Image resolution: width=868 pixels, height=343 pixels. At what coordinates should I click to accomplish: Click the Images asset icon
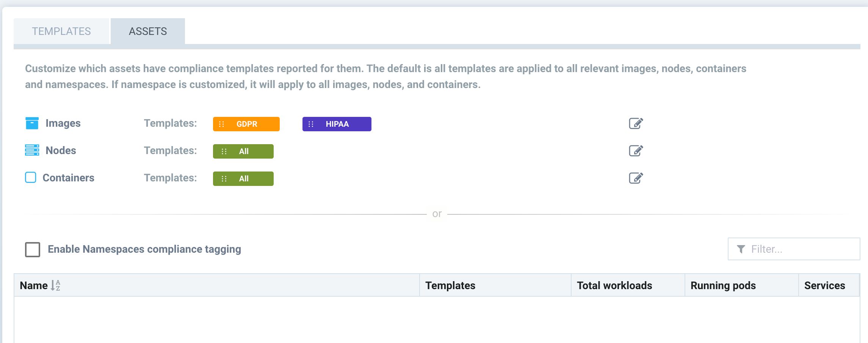32,123
